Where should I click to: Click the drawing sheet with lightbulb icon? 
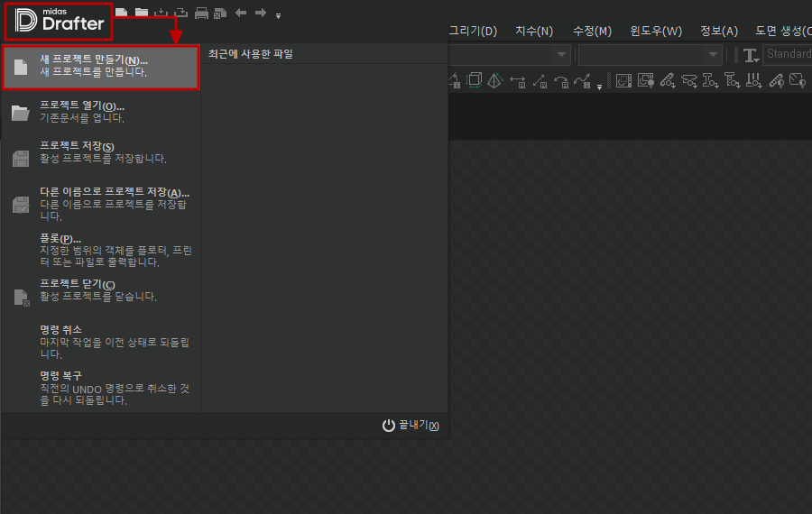pos(645,81)
